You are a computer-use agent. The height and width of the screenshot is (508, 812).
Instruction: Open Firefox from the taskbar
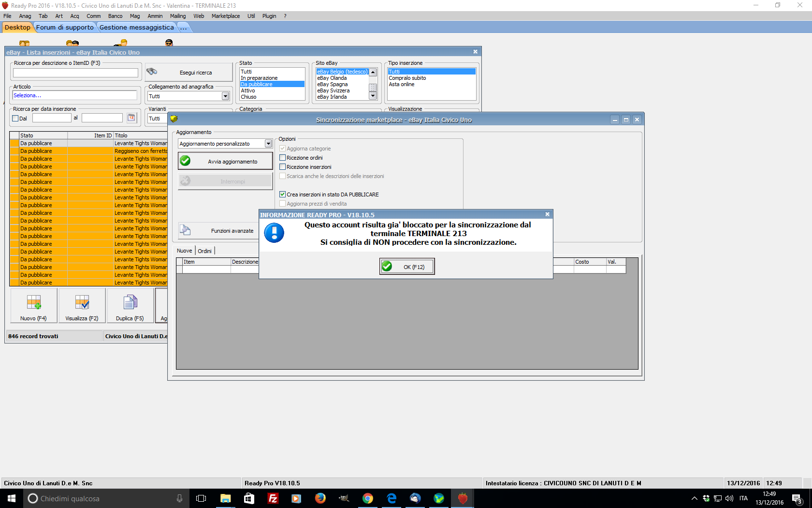click(x=320, y=498)
